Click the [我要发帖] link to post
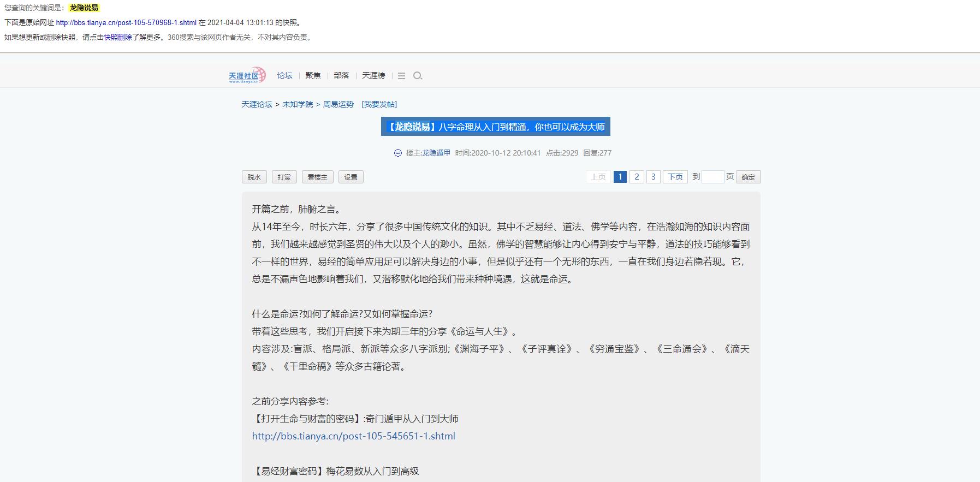Viewport: 980px width, 482px height. pos(379,104)
